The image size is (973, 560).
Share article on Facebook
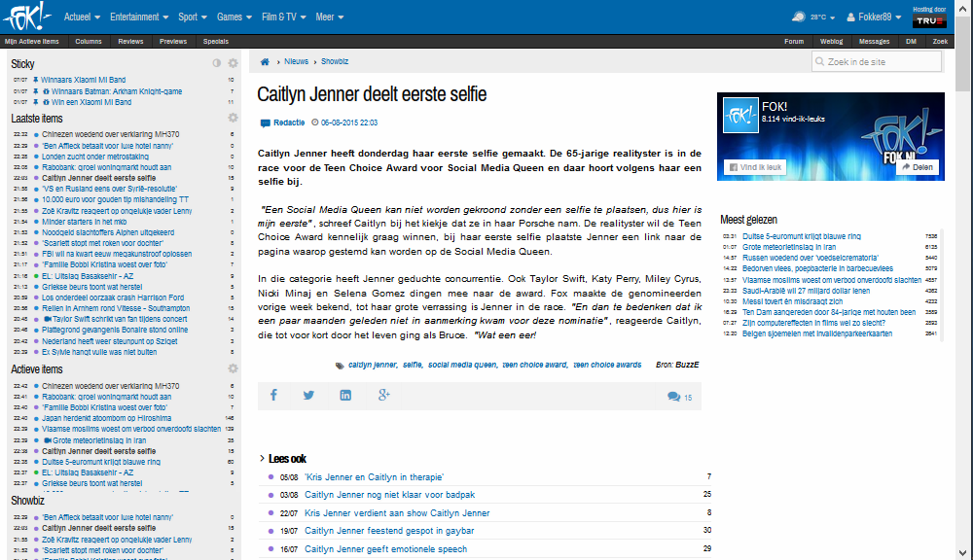273,395
